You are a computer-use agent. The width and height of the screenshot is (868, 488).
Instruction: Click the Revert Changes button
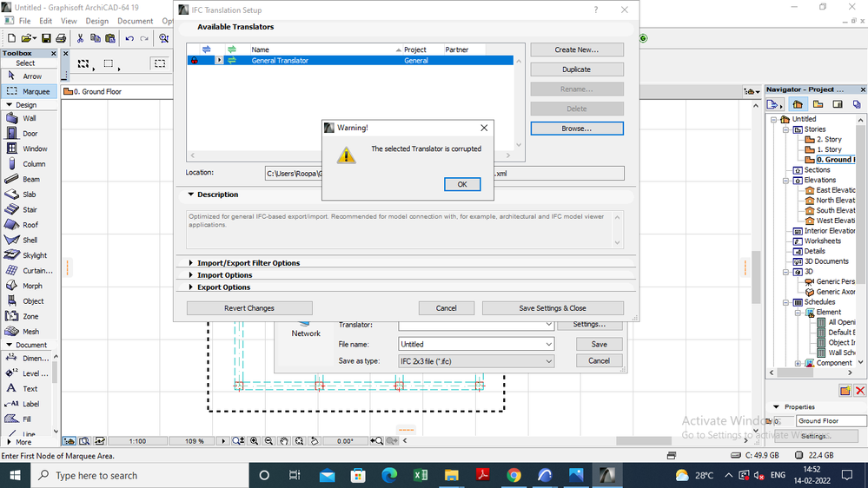(x=249, y=308)
